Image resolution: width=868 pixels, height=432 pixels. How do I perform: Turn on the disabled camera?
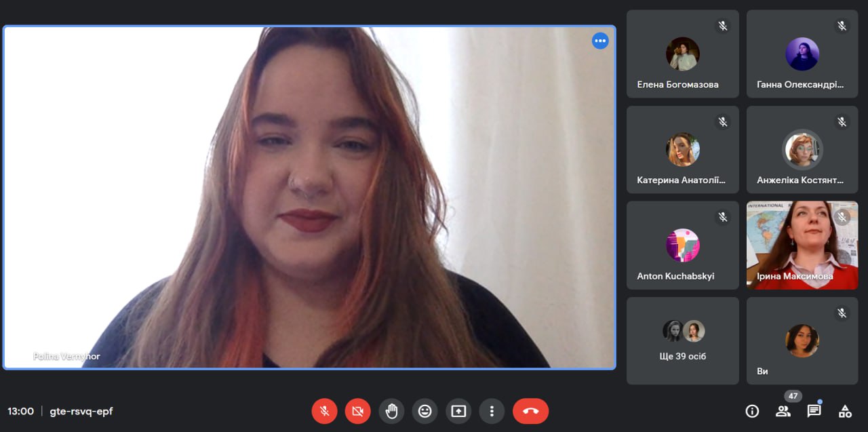point(357,411)
